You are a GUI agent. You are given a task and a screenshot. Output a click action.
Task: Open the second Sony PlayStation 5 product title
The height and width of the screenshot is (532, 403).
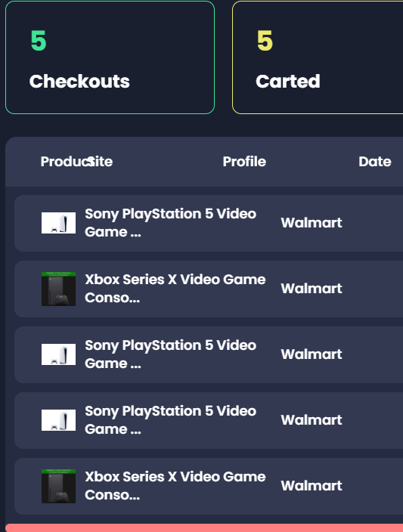pos(170,354)
